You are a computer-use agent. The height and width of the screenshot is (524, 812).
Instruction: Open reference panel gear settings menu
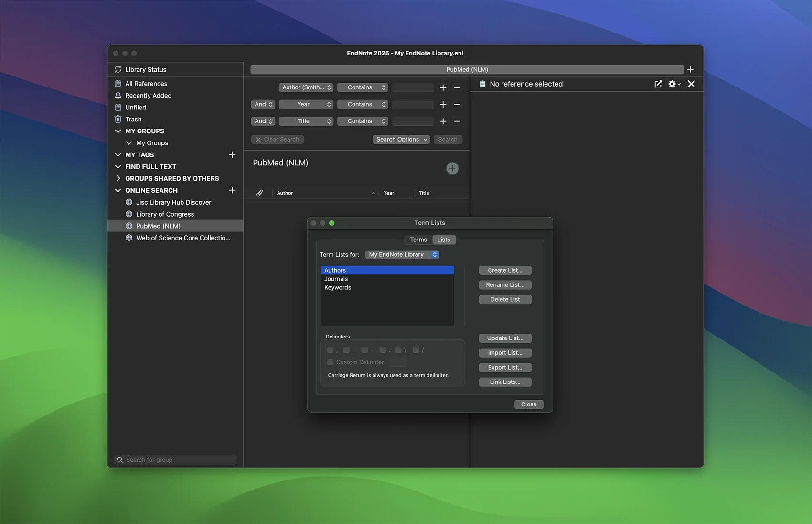click(674, 84)
